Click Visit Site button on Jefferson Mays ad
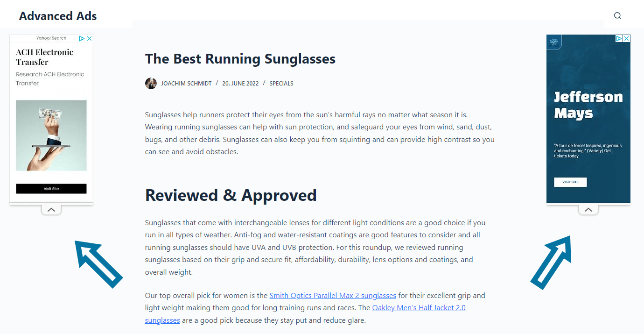 click(570, 182)
